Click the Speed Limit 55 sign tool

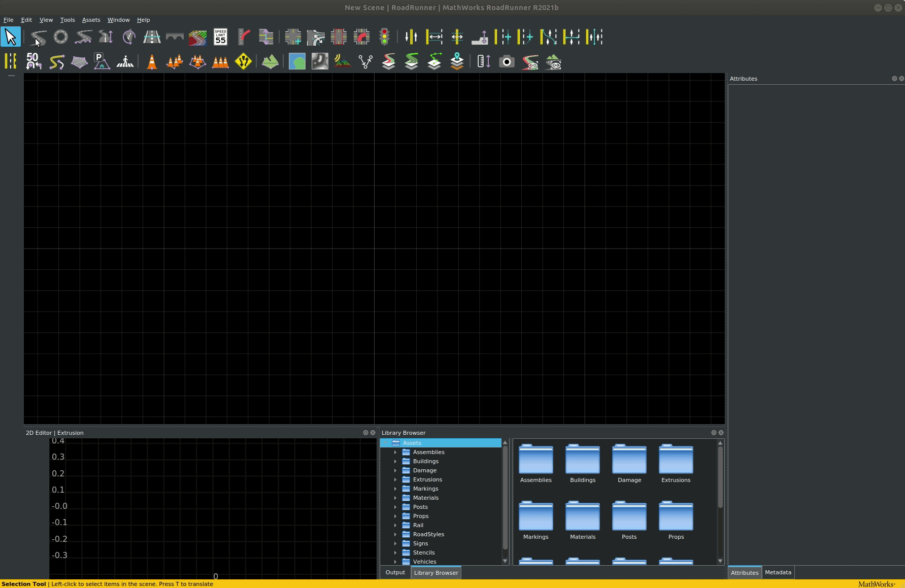[220, 37]
